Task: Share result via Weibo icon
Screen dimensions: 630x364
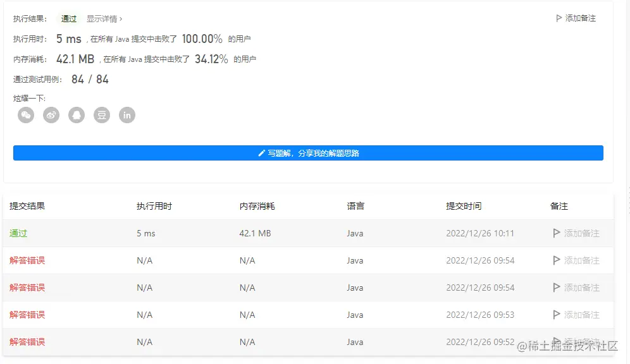Action: click(51, 115)
